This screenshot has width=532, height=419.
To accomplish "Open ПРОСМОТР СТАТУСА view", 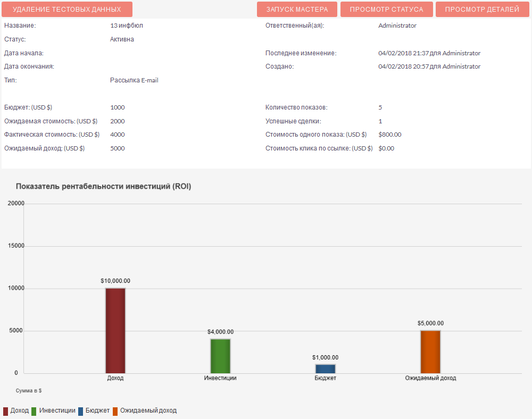I will coord(386,10).
